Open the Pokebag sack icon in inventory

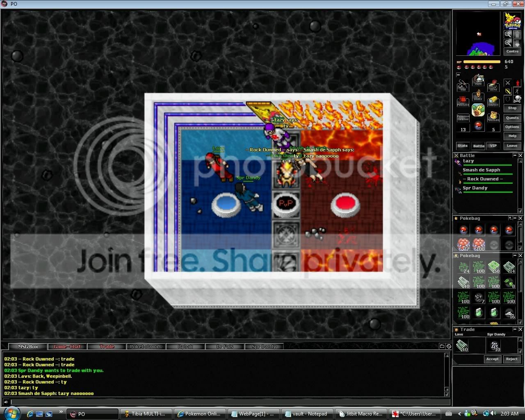point(493,117)
